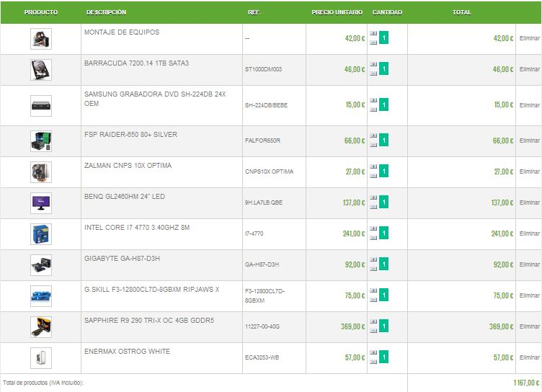
Task: Decrease quantity for ENERMAX OSTROG WHITE
Action: tap(373, 362)
